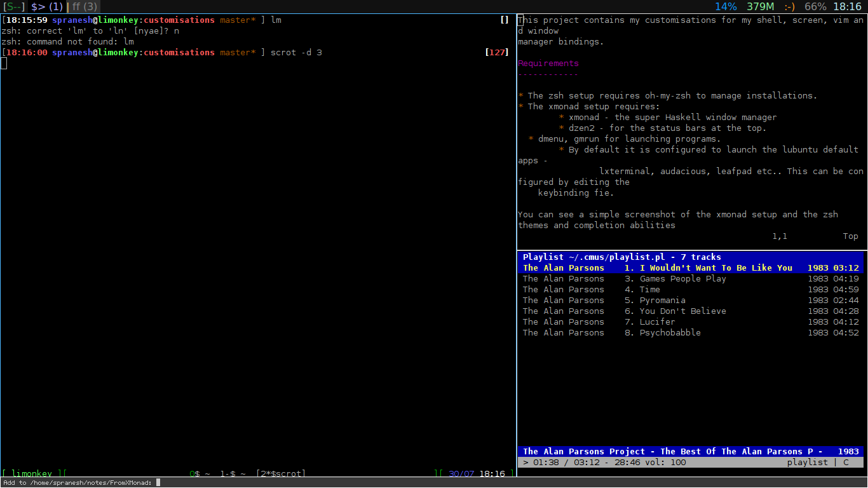868x488 pixels.
Task: Click the line 'You can see a simple screenshot'
Action: tap(678, 215)
